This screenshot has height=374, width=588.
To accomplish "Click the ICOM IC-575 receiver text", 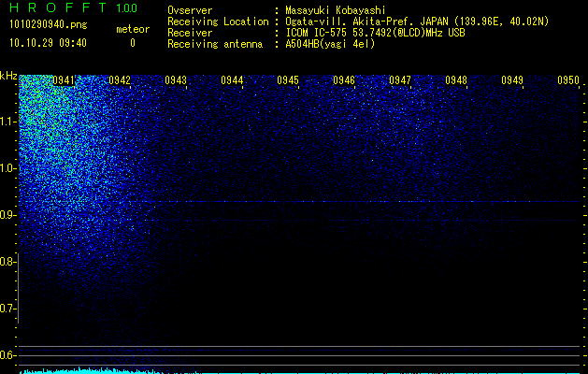I will [375, 33].
